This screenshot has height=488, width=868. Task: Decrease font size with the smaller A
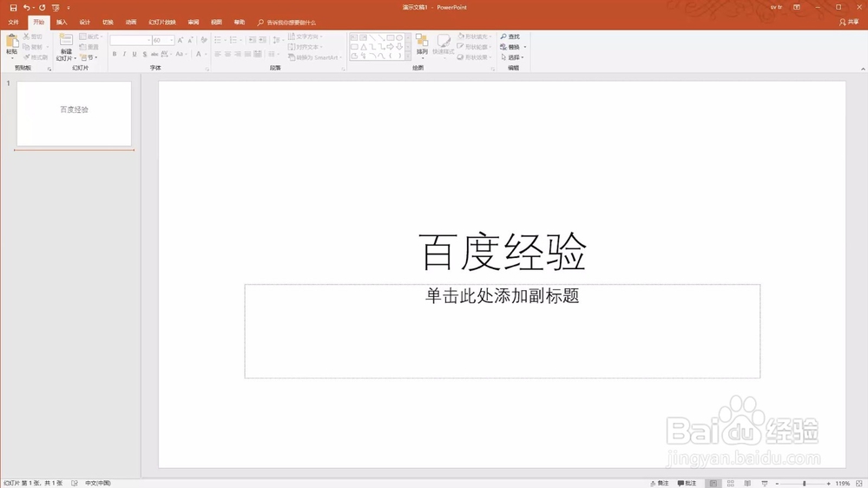tap(190, 40)
